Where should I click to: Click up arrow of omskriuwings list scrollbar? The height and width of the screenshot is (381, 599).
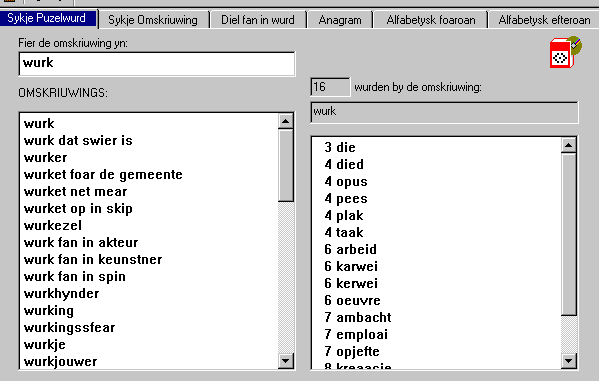click(286, 122)
